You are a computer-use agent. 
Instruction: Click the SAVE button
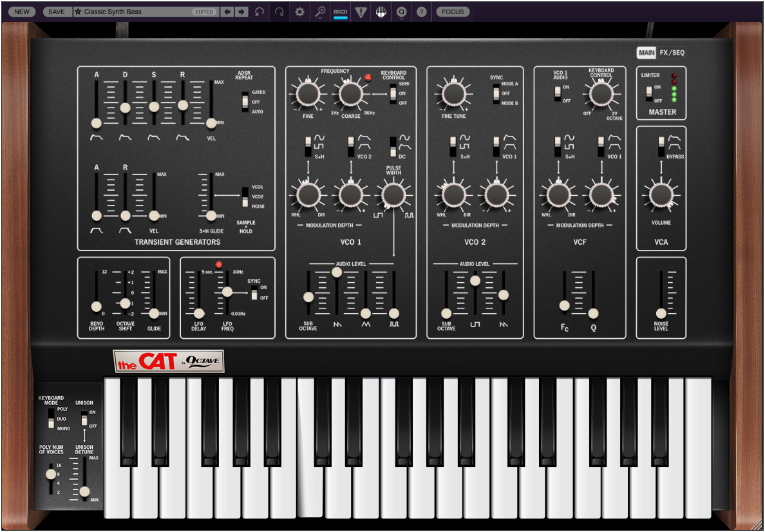[57, 12]
